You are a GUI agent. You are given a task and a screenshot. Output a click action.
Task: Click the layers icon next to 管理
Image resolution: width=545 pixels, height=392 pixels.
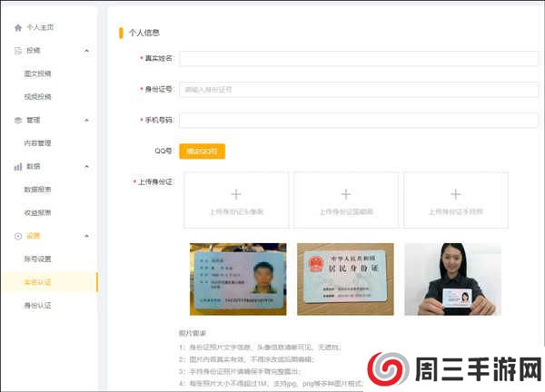click(17, 120)
